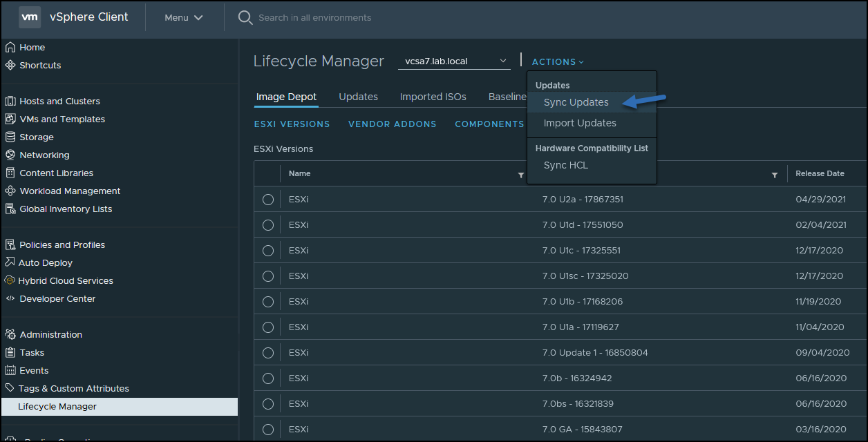The height and width of the screenshot is (442, 868).
Task: Toggle the ACTIONS dropdown menu
Action: coord(558,62)
